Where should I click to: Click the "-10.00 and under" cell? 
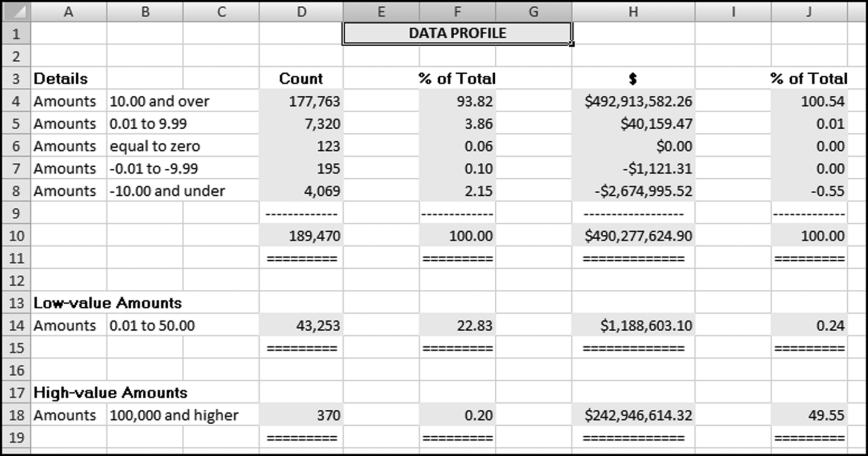pyautogui.click(x=167, y=191)
